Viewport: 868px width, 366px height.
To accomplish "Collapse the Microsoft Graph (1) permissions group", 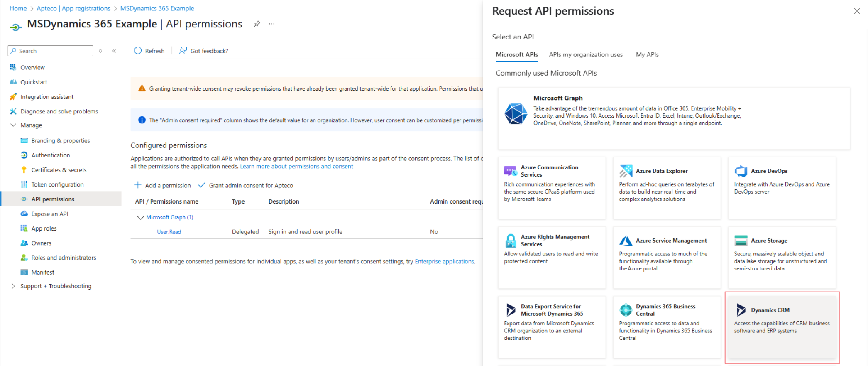I will point(140,217).
